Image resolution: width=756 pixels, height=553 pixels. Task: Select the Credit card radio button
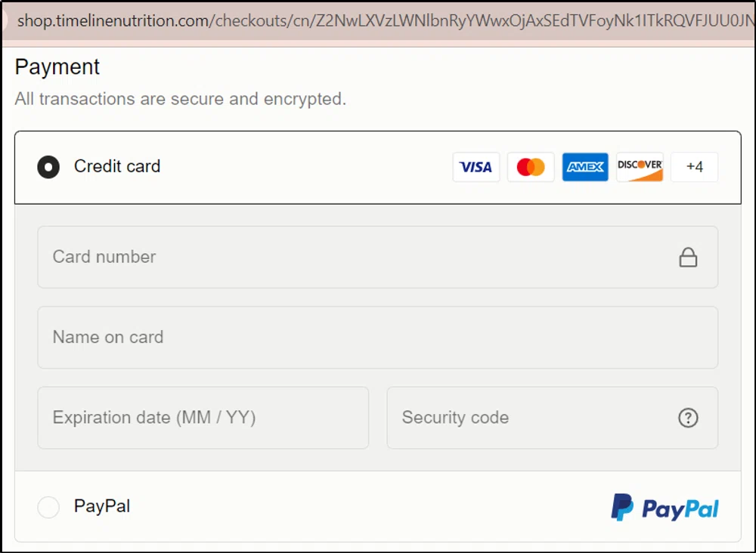pyautogui.click(x=48, y=167)
